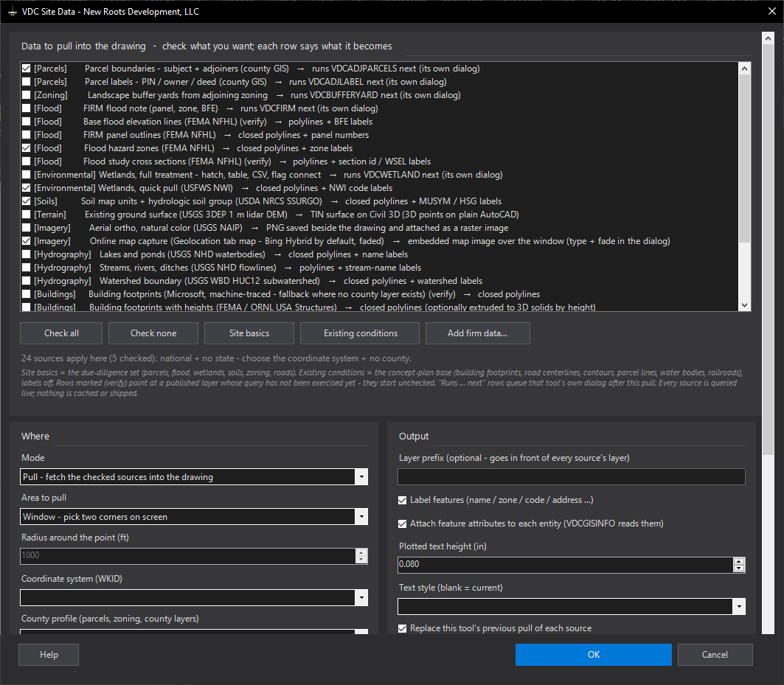Open Add firm data... dialog
The height and width of the screenshot is (685, 784).
point(477,333)
